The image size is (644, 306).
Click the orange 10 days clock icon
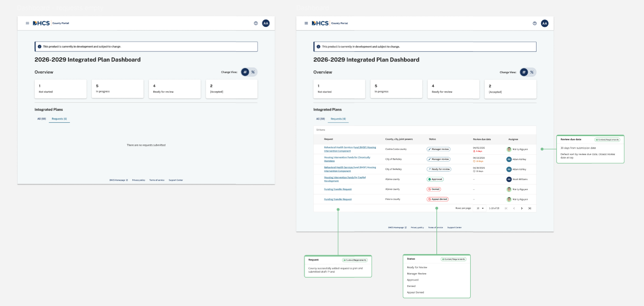pyautogui.click(x=474, y=161)
